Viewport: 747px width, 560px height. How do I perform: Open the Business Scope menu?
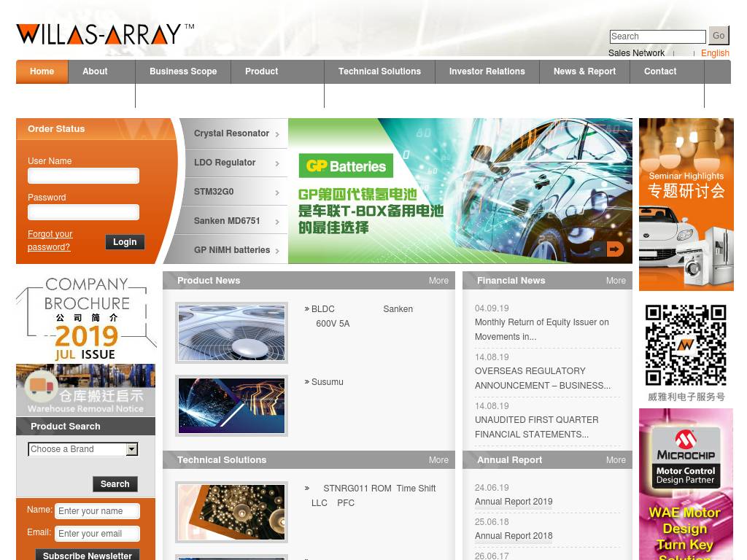[183, 71]
